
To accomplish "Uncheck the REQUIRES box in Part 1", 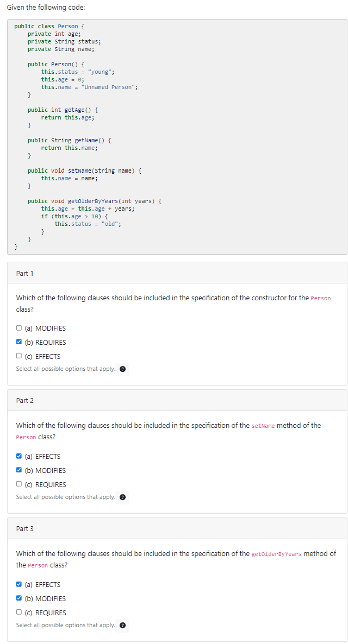I will tap(18, 342).
